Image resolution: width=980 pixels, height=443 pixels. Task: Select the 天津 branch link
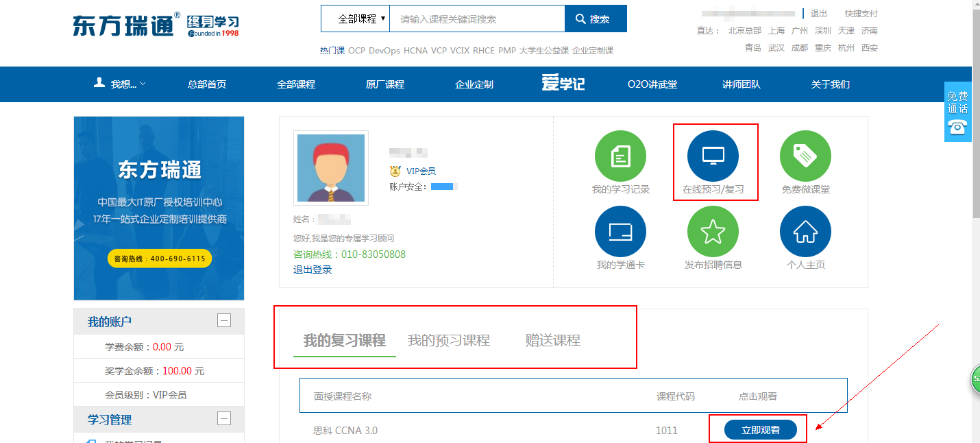pos(846,31)
